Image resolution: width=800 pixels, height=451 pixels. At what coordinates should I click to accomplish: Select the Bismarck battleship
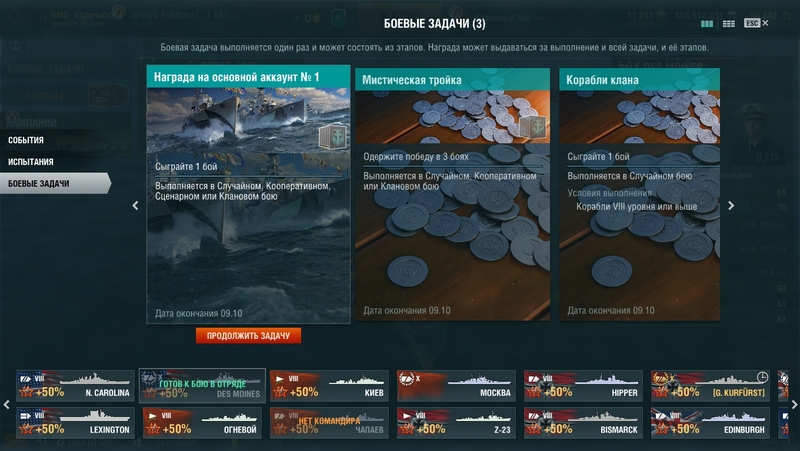coord(583,422)
